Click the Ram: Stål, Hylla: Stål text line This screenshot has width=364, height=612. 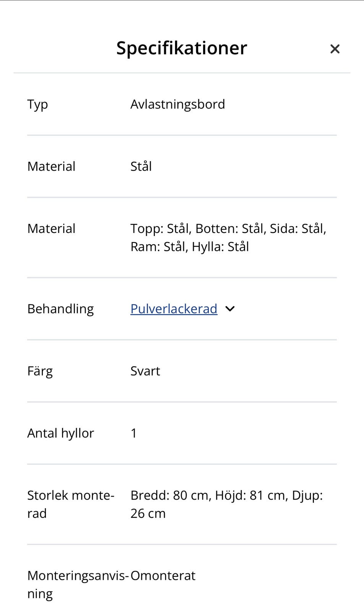[x=190, y=247]
